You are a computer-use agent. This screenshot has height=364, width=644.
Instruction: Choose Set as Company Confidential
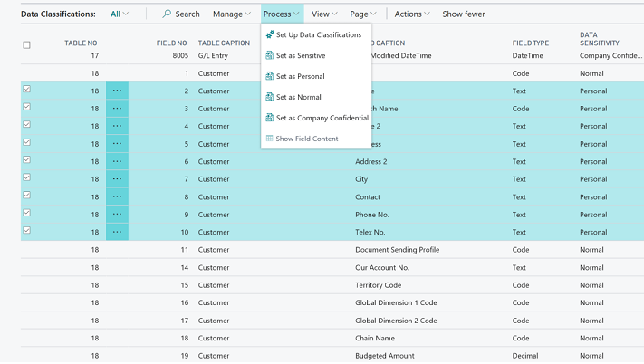(316, 118)
